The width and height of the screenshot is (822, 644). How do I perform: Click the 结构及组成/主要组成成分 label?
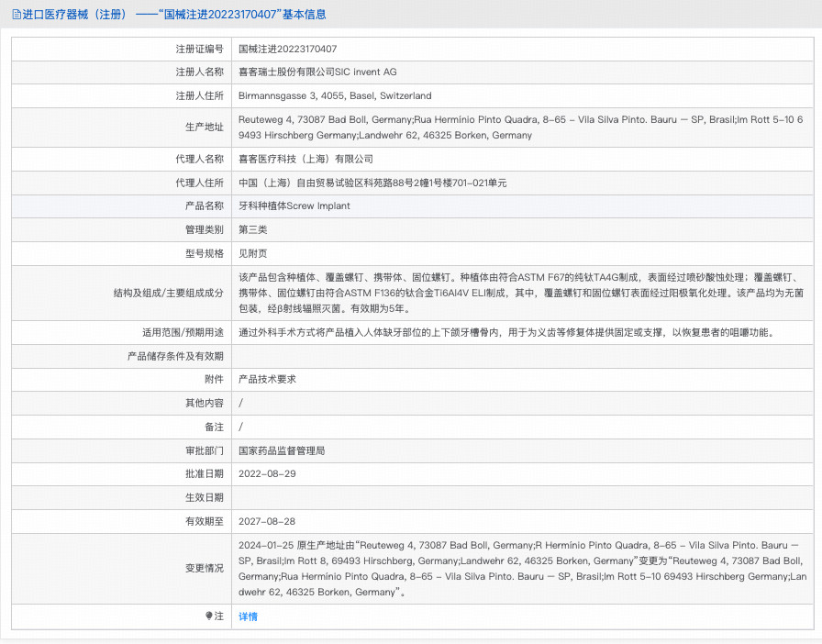164,293
